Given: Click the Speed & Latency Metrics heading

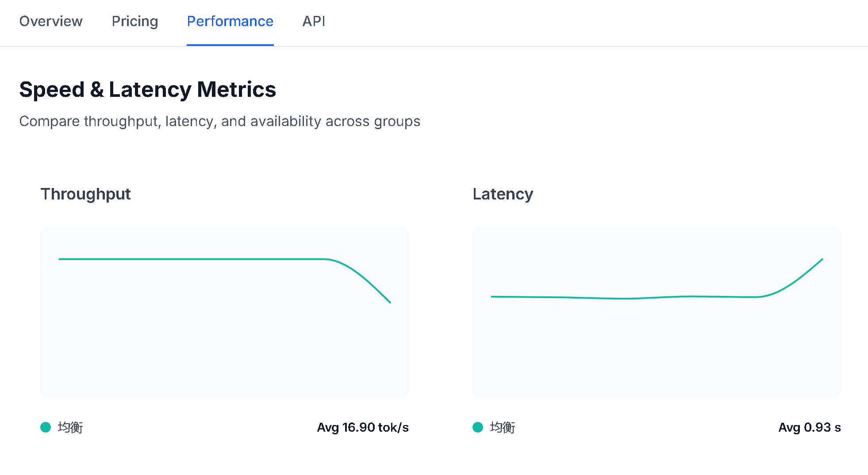Looking at the screenshot, I should (147, 90).
